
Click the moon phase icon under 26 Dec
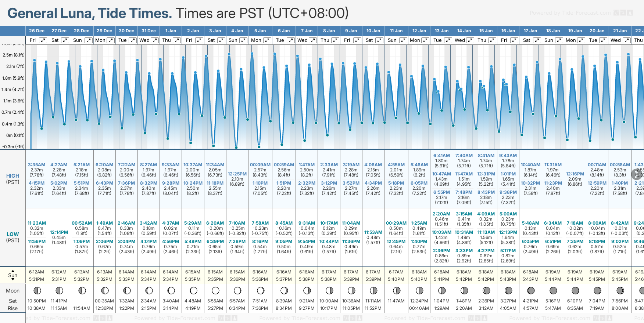click(37, 291)
